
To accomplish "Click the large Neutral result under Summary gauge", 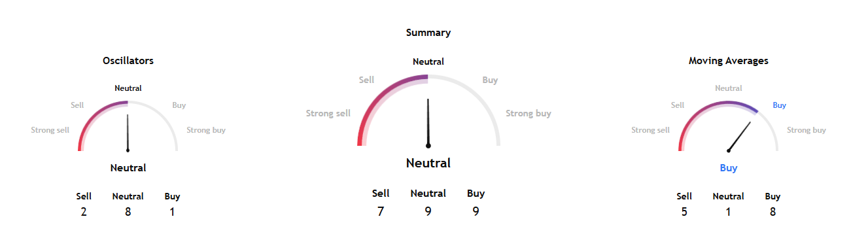I will point(428,163).
